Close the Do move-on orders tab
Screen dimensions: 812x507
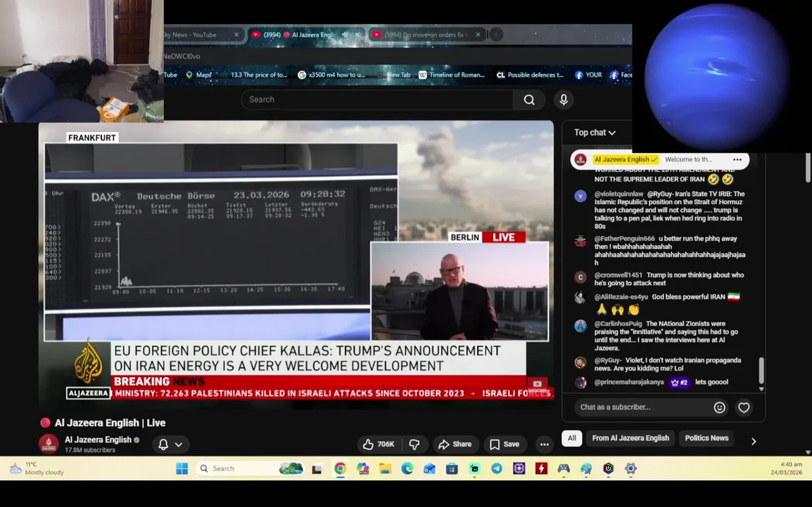coord(478,35)
